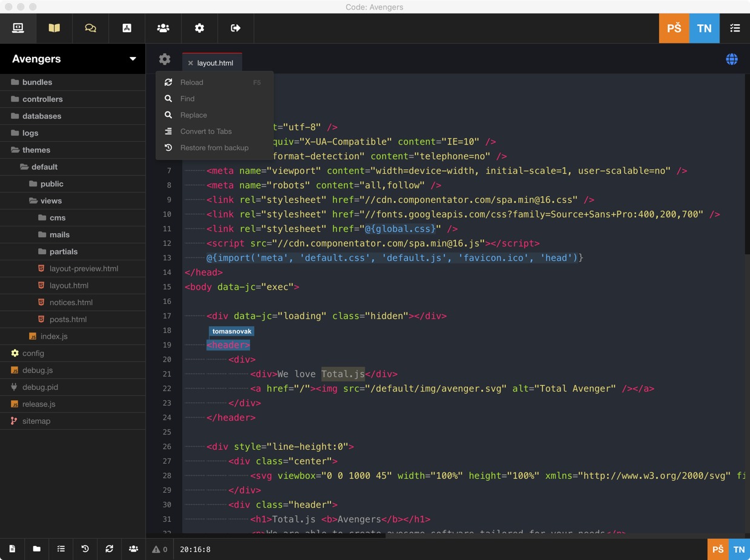Image resolution: width=750 pixels, height=560 pixels.
Task: Close the layout.html tab
Action: [x=190, y=63]
